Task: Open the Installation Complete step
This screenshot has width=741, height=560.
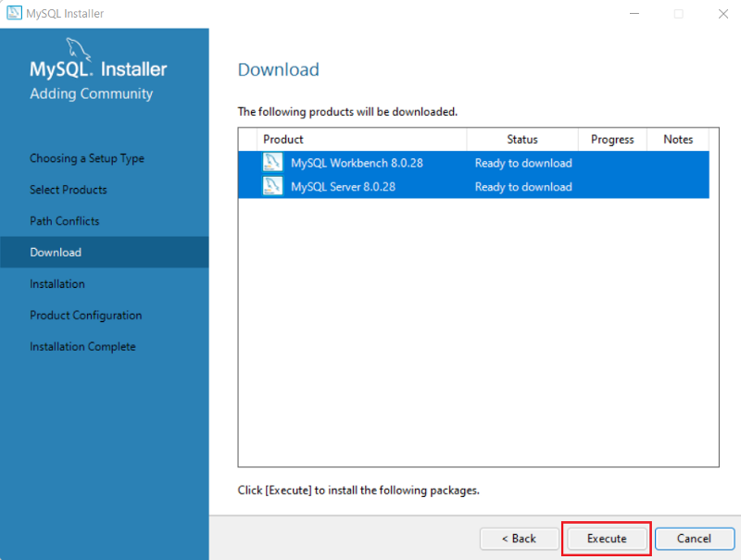Action: pyautogui.click(x=82, y=346)
